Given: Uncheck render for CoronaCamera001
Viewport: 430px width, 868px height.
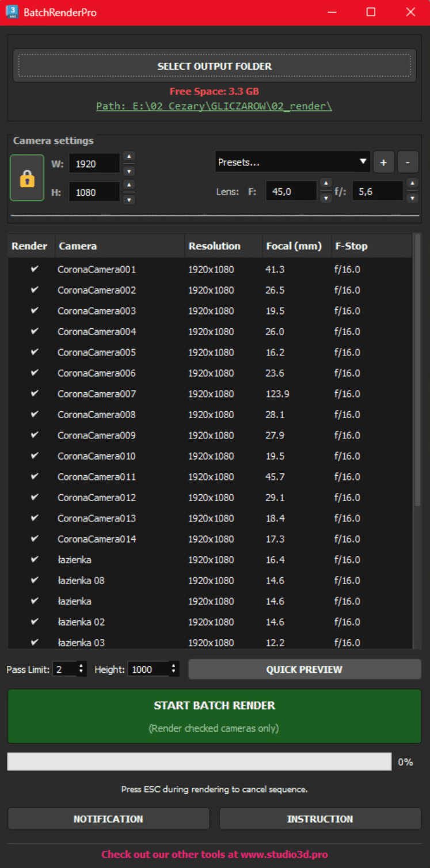Looking at the screenshot, I should click(x=35, y=269).
